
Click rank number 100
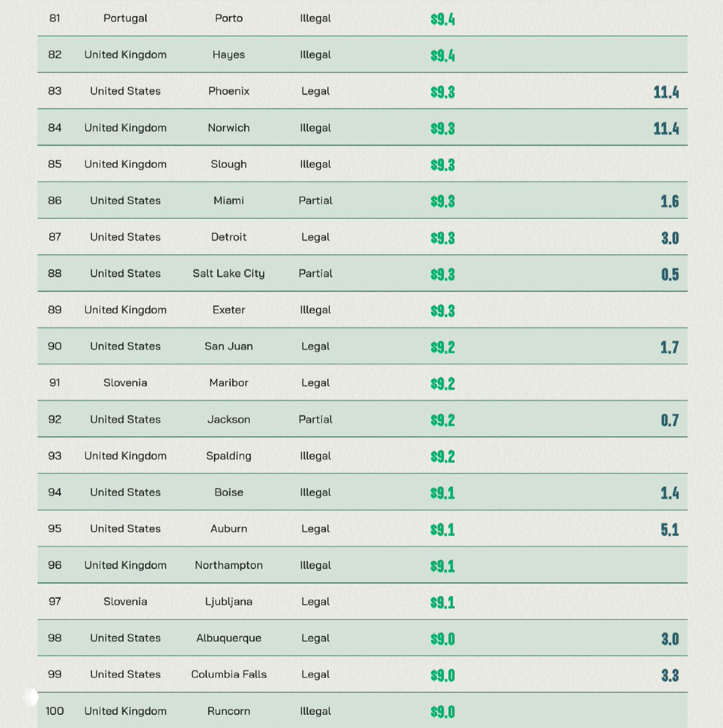point(55,711)
